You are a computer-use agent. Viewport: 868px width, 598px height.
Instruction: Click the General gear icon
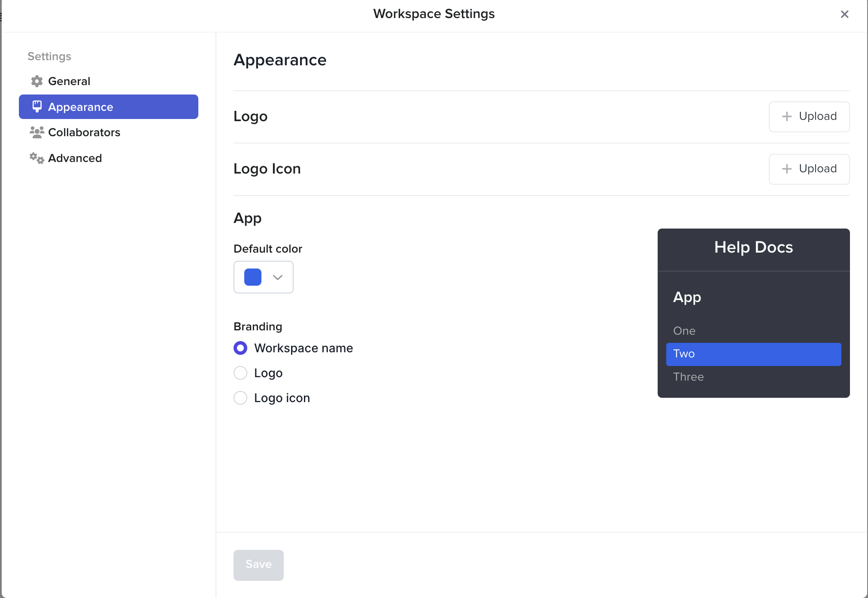coord(37,81)
